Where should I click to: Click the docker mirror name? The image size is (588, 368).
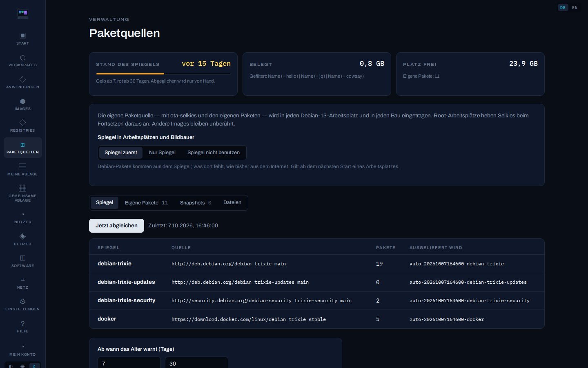[107, 319]
